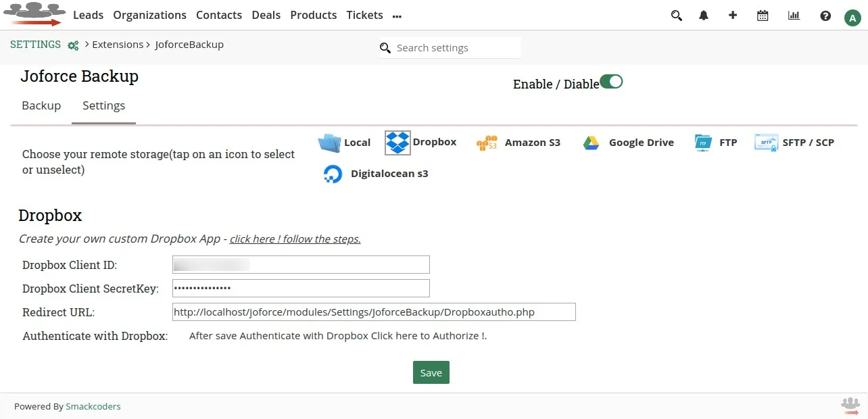Click the Save button
This screenshot has height=419, width=868.
(x=431, y=372)
